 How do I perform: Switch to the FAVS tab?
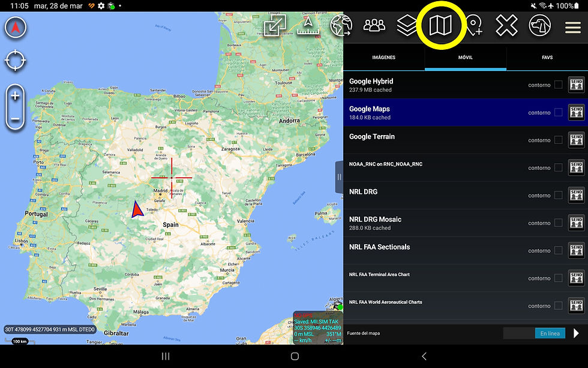coord(547,58)
